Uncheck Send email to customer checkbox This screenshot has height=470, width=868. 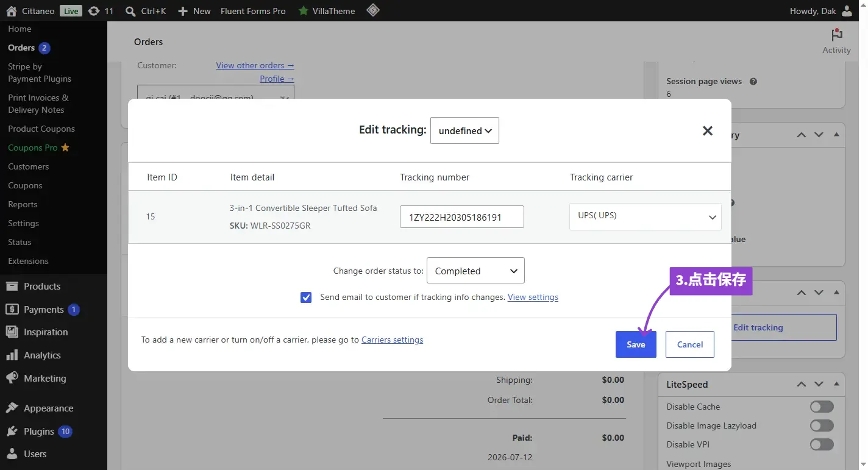coord(306,297)
